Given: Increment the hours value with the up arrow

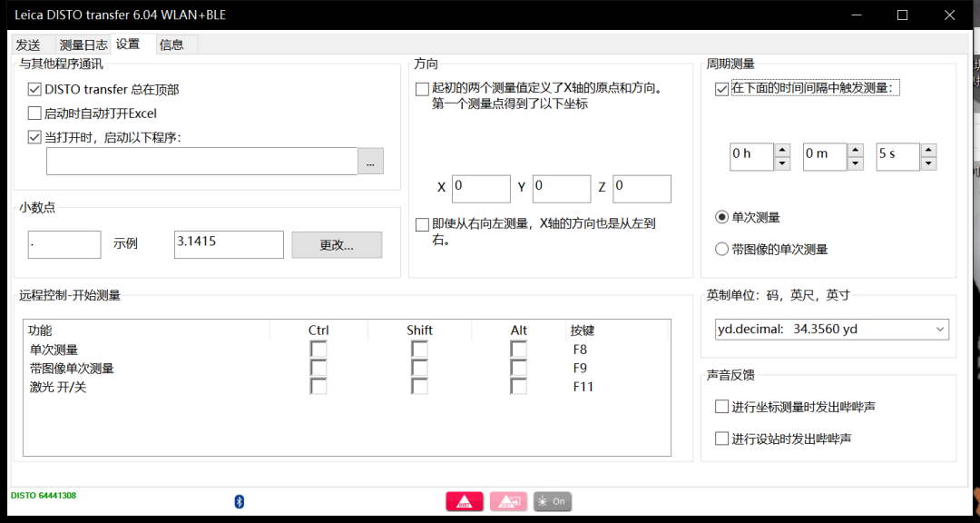Looking at the screenshot, I should pyautogui.click(x=781, y=150).
